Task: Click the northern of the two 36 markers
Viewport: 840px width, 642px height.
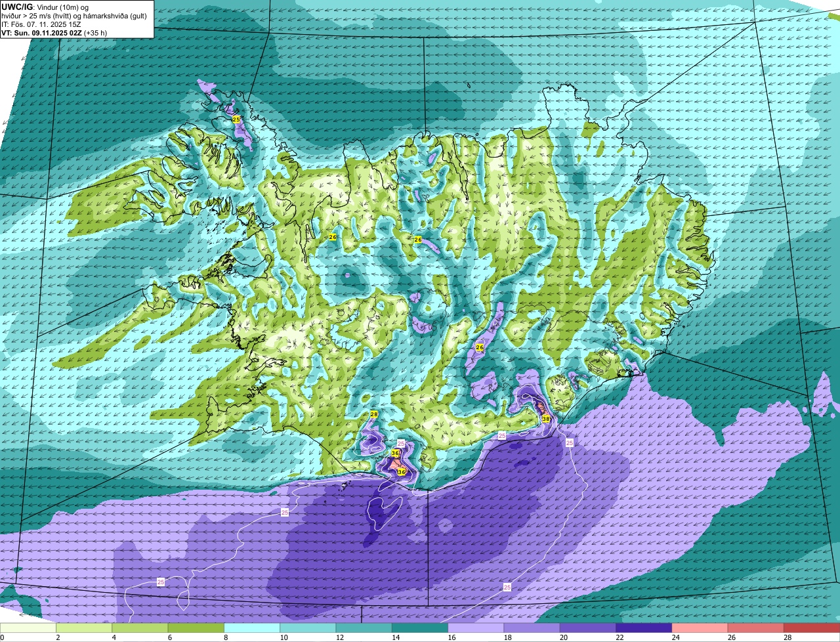Action: pyautogui.click(x=395, y=453)
